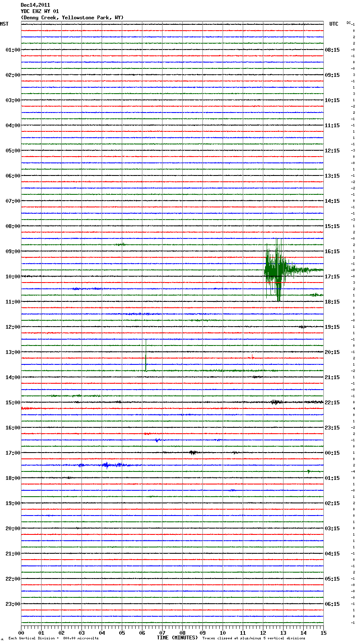Click the 03:15 UTC time label
Screen dimensions: 357x644
click(x=332, y=529)
